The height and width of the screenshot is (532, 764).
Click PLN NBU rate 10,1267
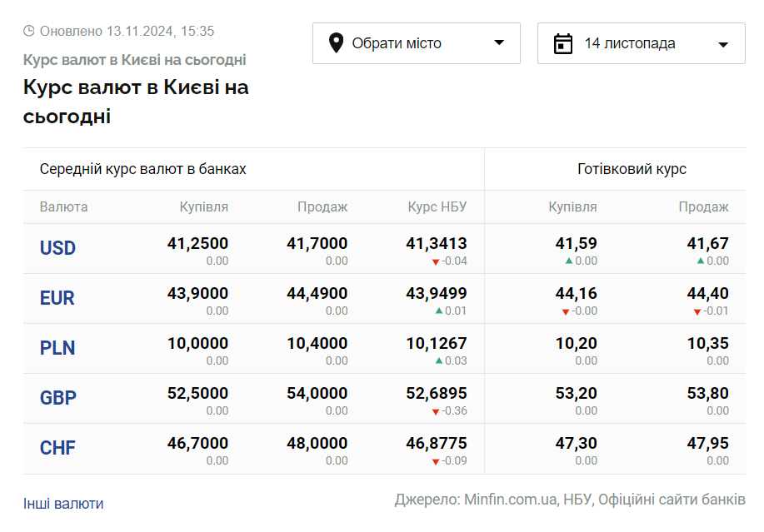tap(437, 343)
